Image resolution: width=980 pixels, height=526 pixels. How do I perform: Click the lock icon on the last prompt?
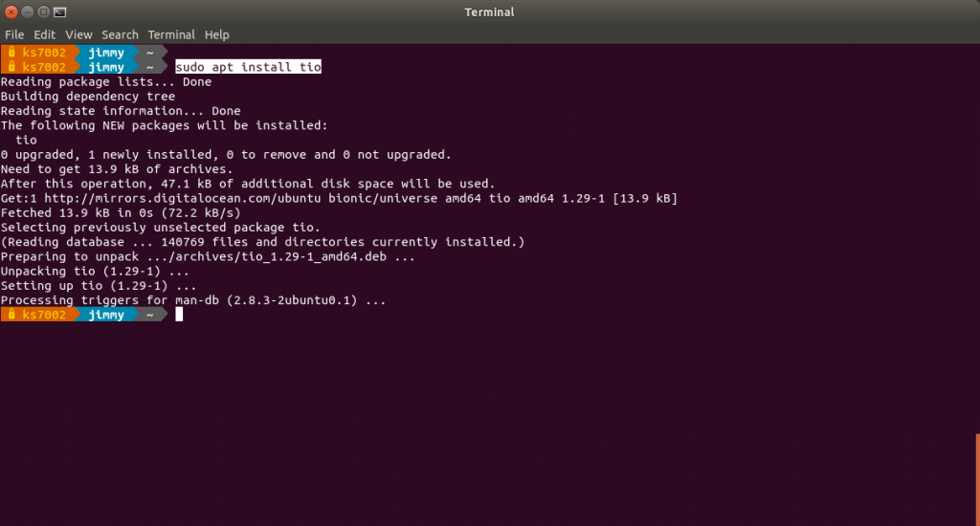[11, 315]
